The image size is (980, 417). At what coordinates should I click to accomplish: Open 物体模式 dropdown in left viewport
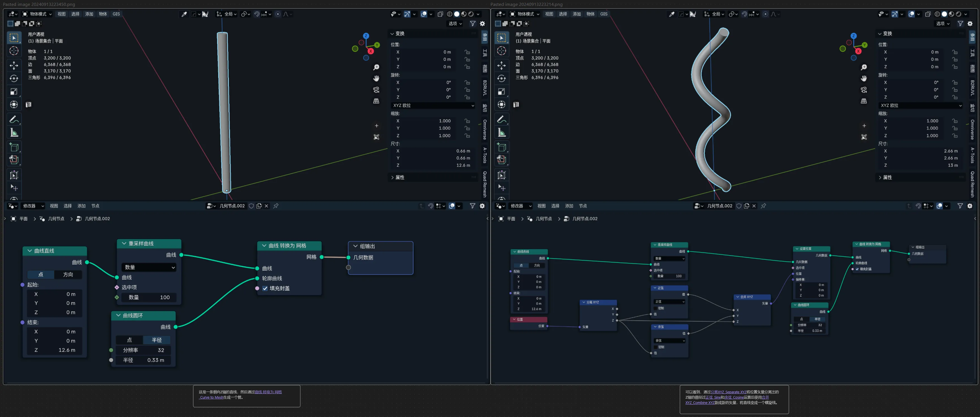point(37,14)
